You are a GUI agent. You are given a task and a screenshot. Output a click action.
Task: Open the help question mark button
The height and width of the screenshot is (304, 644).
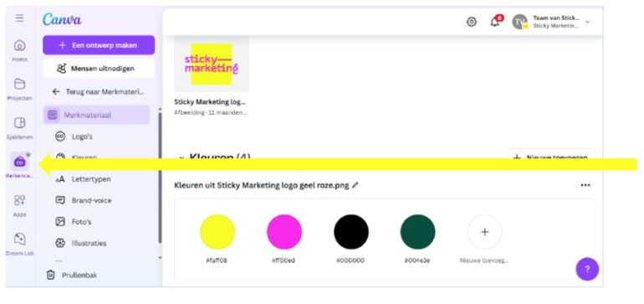coord(587,269)
